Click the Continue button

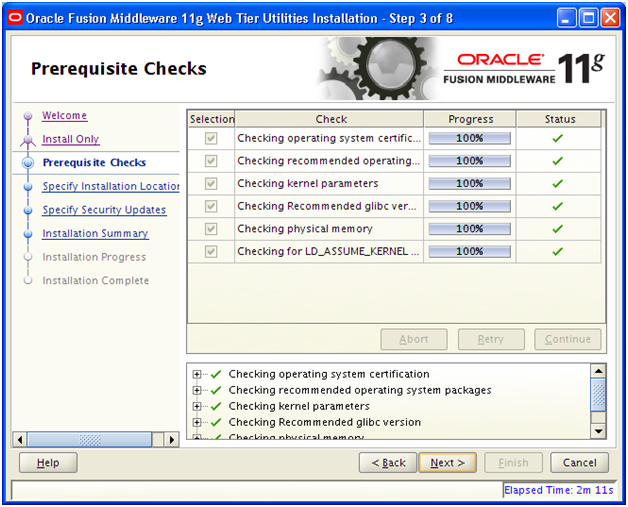tap(568, 340)
